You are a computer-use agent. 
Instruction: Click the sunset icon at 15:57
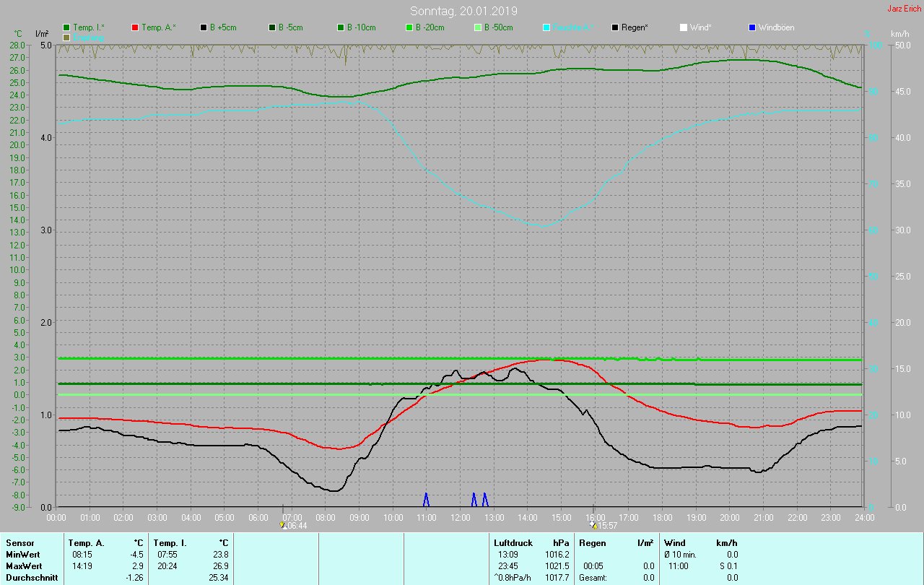click(x=594, y=525)
